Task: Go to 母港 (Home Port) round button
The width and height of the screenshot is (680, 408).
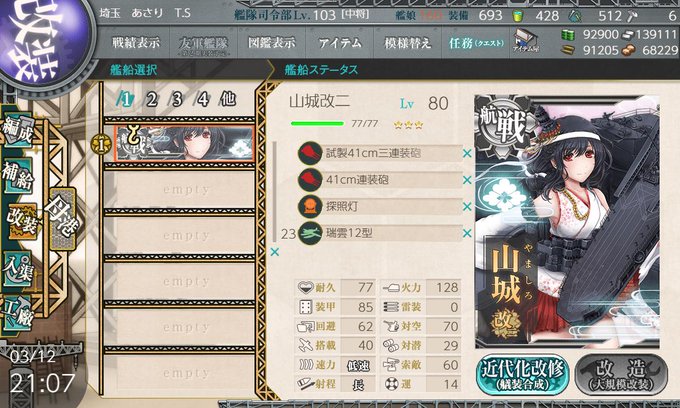Action: (63, 218)
